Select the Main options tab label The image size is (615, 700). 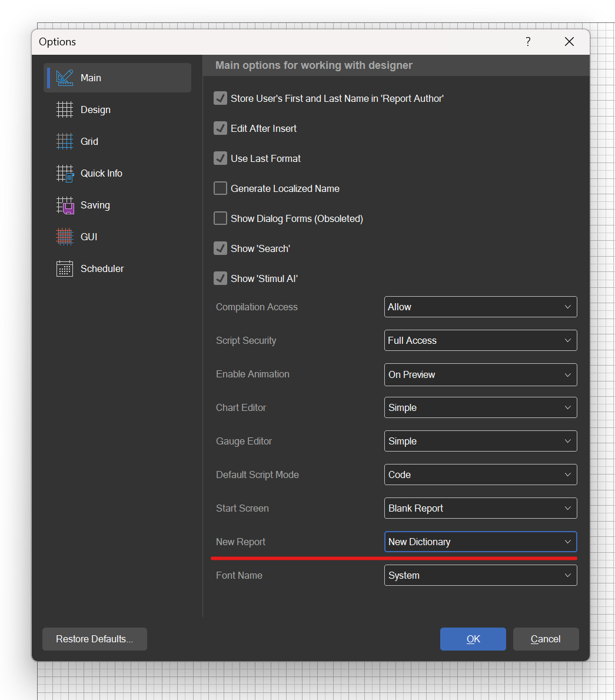point(91,78)
